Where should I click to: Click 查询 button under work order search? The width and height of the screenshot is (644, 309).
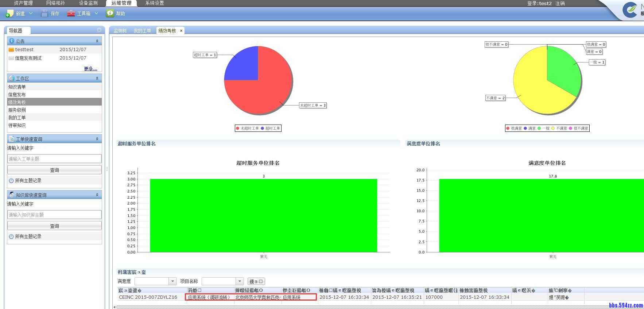click(54, 170)
